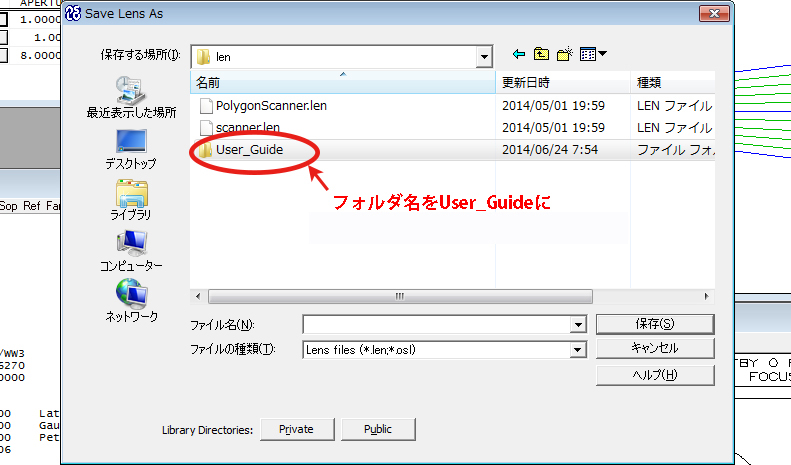Select Desktop (デスクトップ) in places bar
This screenshot has height=465, width=791.
(131, 149)
